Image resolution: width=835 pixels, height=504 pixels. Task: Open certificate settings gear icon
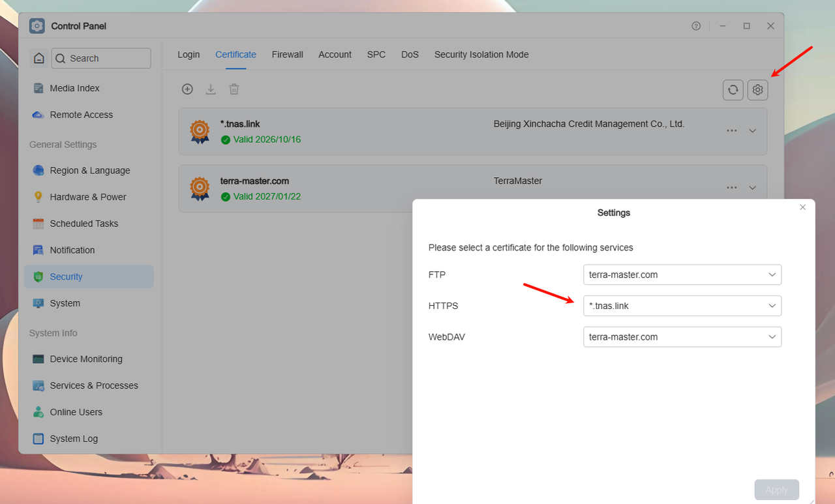coord(757,90)
